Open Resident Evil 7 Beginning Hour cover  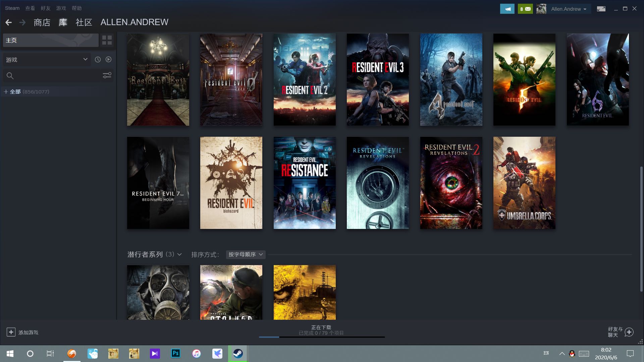158,183
